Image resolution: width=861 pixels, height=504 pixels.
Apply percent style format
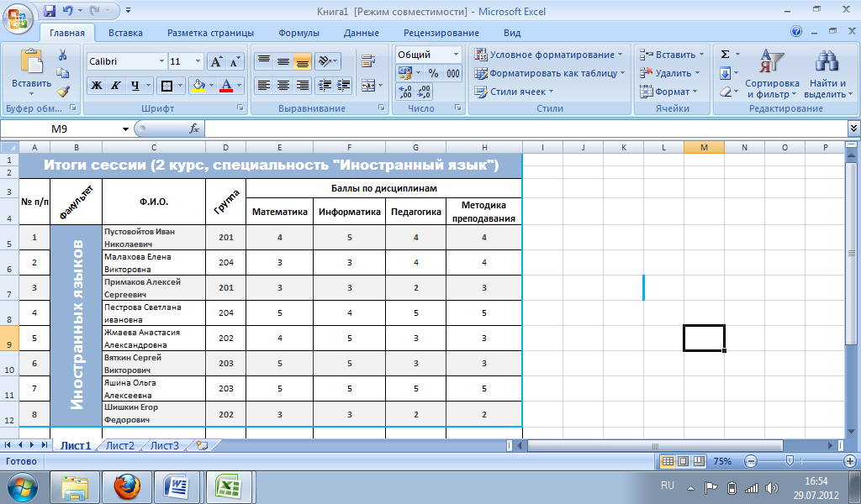coord(433,73)
